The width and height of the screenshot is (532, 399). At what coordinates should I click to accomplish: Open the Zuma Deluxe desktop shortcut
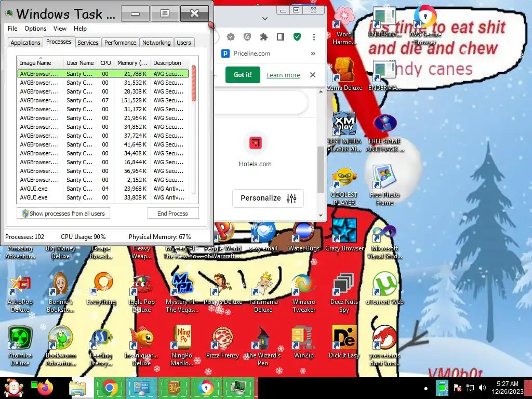click(344, 74)
